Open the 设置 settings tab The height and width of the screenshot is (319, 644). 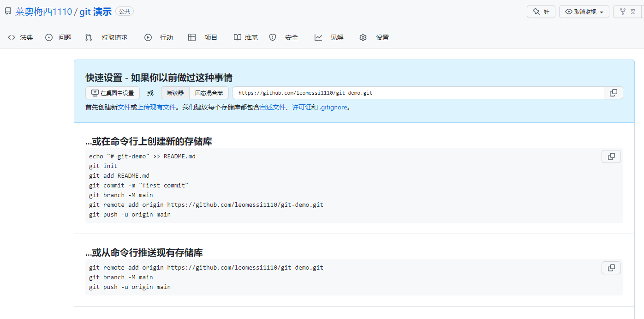pyautogui.click(x=374, y=37)
